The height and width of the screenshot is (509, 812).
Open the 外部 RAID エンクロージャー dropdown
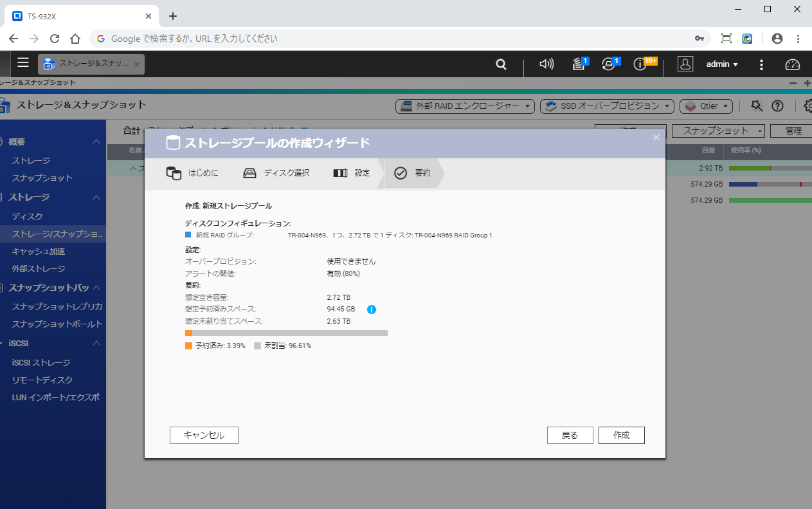[465, 106]
